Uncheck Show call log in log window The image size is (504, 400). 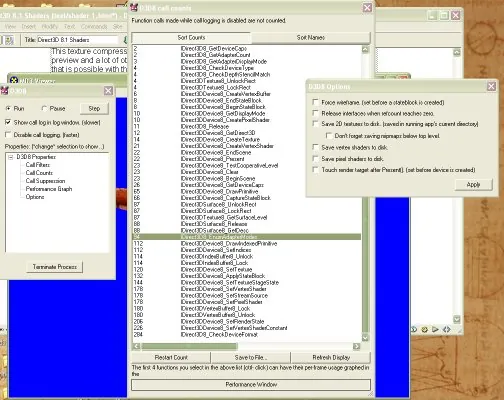click(x=8, y=122)
